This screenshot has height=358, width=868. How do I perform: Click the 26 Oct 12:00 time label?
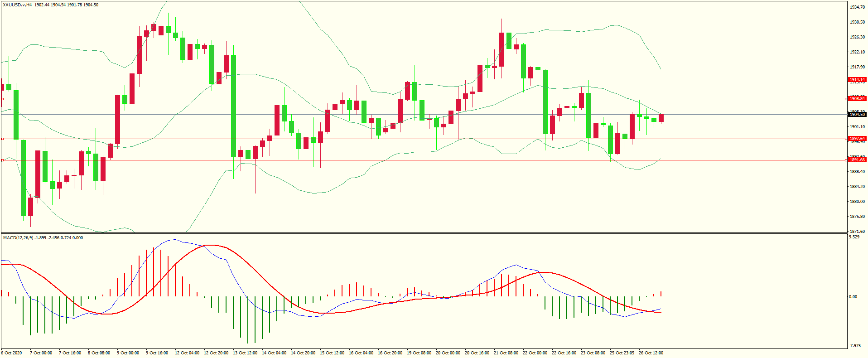[651, 353]
